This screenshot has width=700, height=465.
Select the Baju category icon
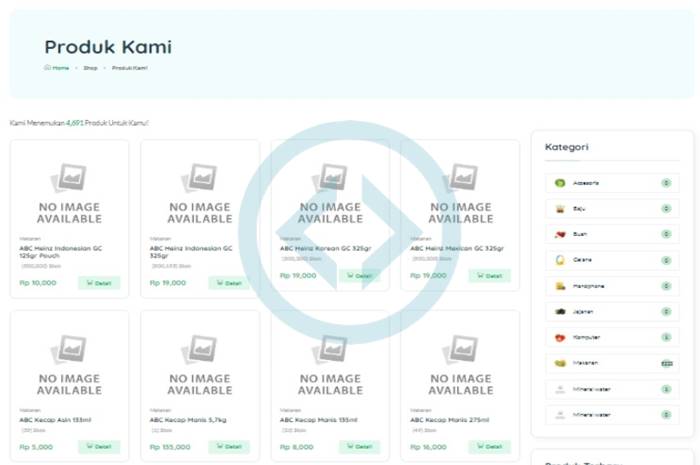[560, 209]
